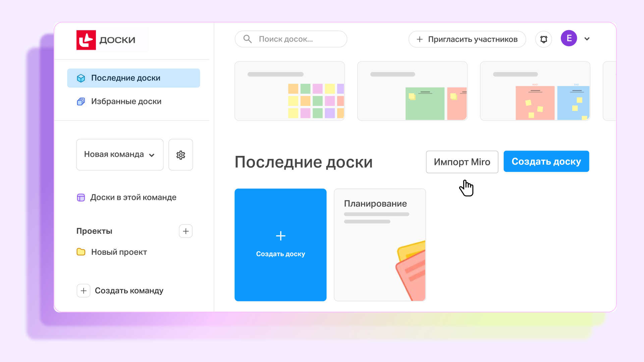644x362 pixels.
Task: Select Последние доски in sidebar
Action: point(133,78)
